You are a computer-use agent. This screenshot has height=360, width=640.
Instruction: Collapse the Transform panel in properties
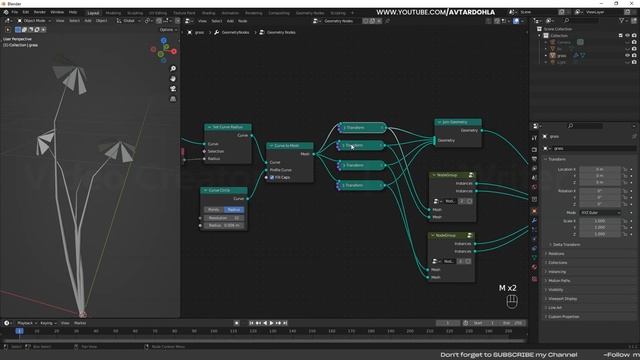tap(557, 159)
